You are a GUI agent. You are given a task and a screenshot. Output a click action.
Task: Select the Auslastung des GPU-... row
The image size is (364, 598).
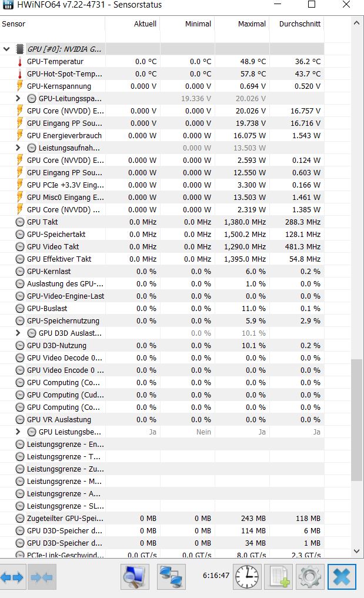coord(162,284)
